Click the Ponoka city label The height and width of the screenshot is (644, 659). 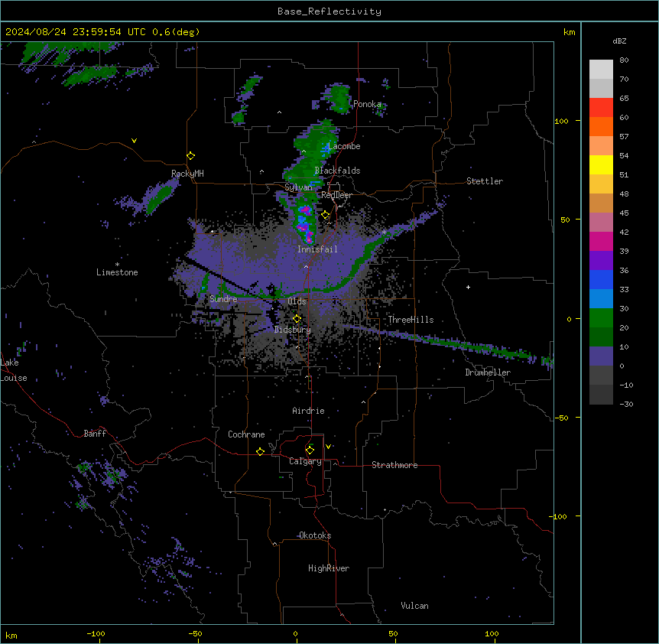367,104
